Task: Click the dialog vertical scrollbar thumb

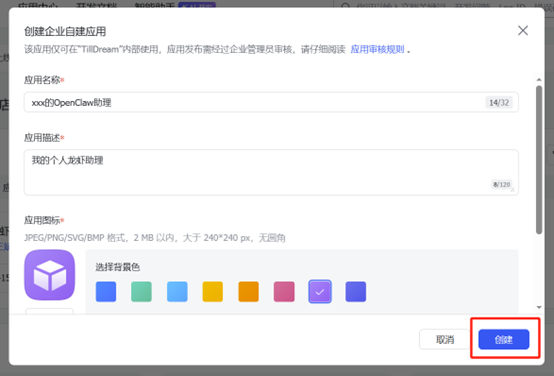Action: 539,160
